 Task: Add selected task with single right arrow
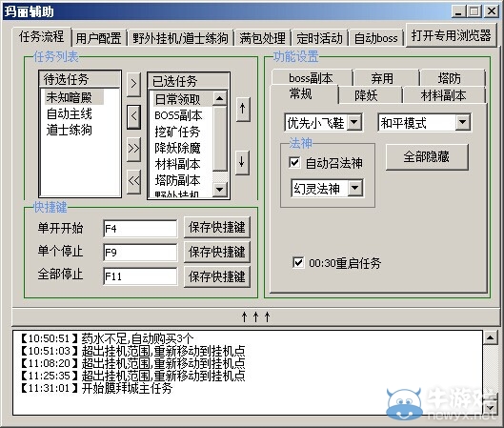(x=133, y=84)
